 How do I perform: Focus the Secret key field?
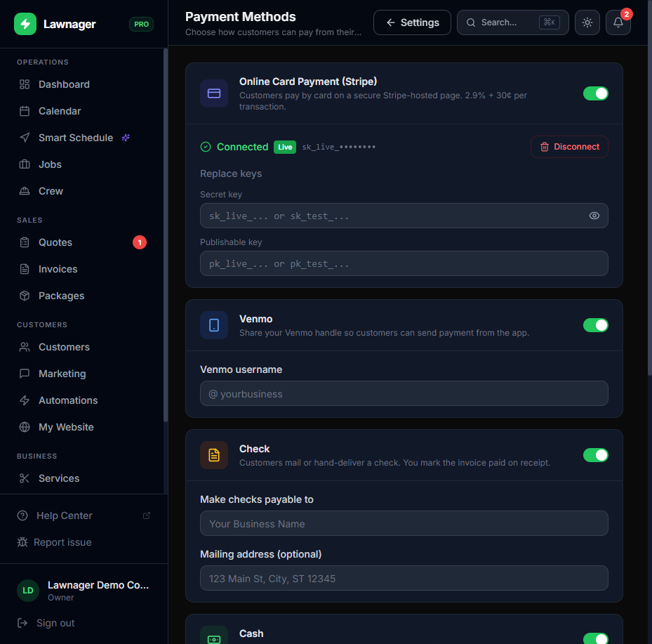tap(404, 216)
